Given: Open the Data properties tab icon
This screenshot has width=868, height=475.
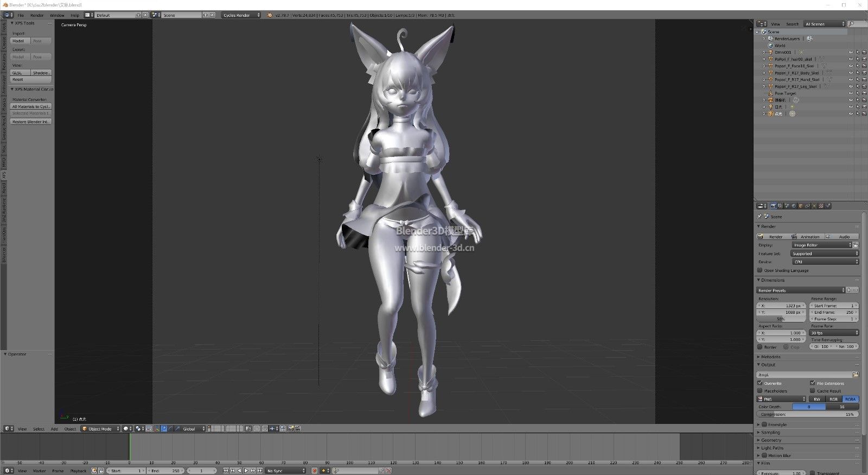Looking at the screenshot, I should [x=814, y=206].
